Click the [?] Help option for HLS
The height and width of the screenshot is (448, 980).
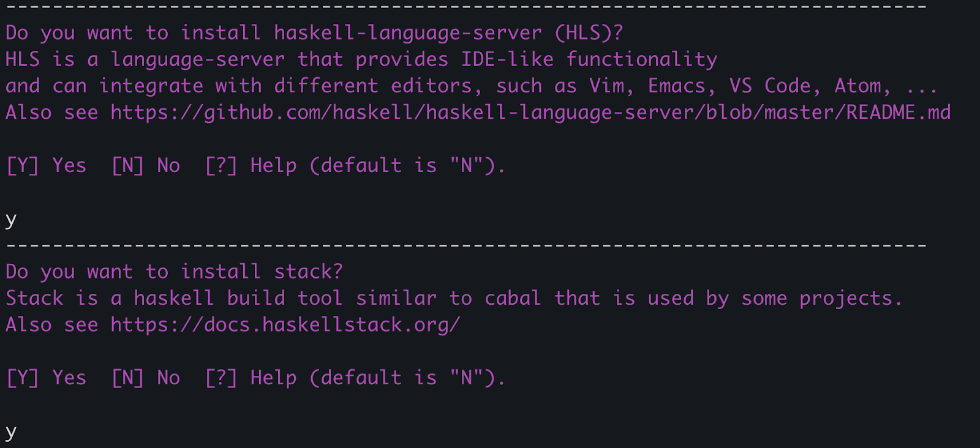click(x=251, y=166)
